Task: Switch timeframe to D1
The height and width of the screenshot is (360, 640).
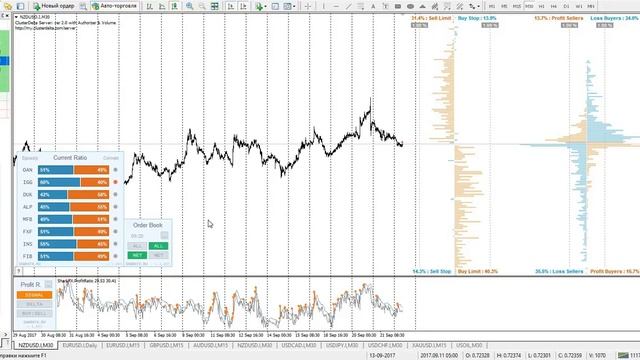Action: click(x=567, y=6)
